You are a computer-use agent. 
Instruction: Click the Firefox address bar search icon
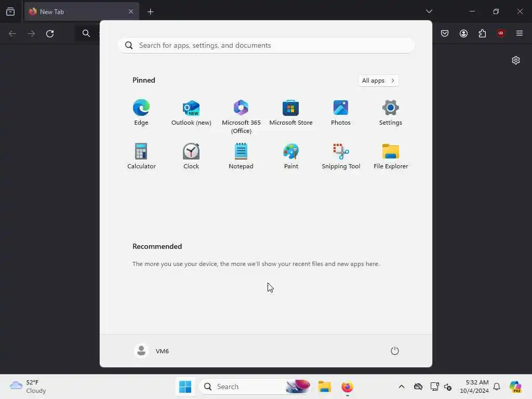point(86,33)
